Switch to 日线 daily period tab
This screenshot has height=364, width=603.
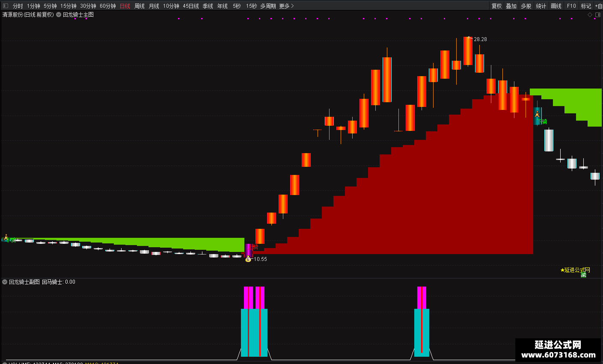pos(125,6)
